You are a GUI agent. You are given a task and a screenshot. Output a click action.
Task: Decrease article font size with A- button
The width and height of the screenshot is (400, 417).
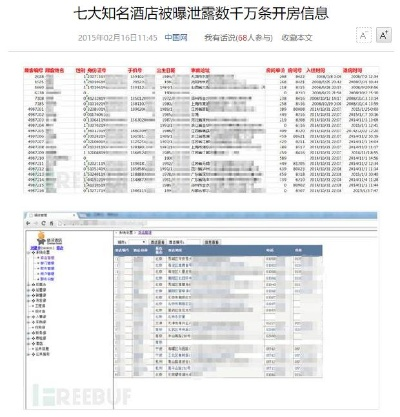364,35
